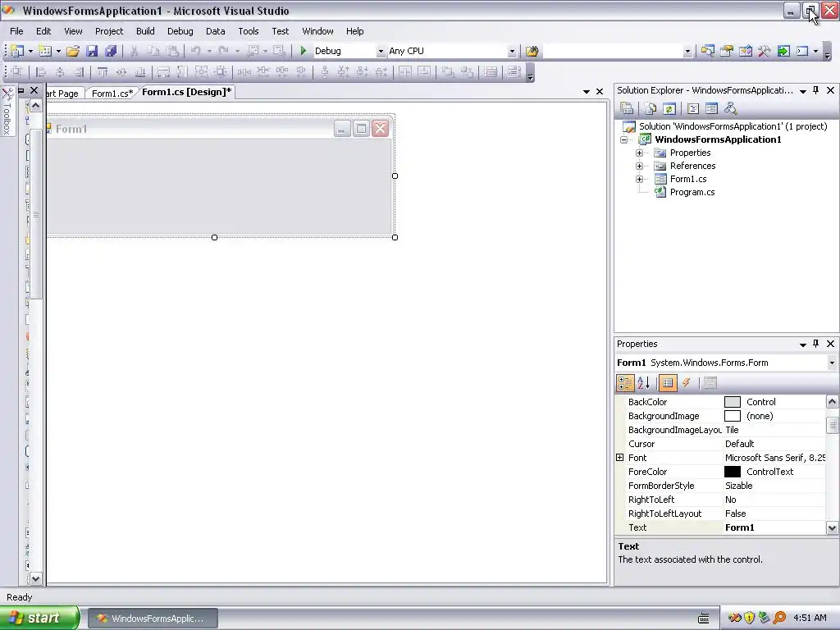Click the Find in Files binoculars-folder icon

(x=532, y=51)
